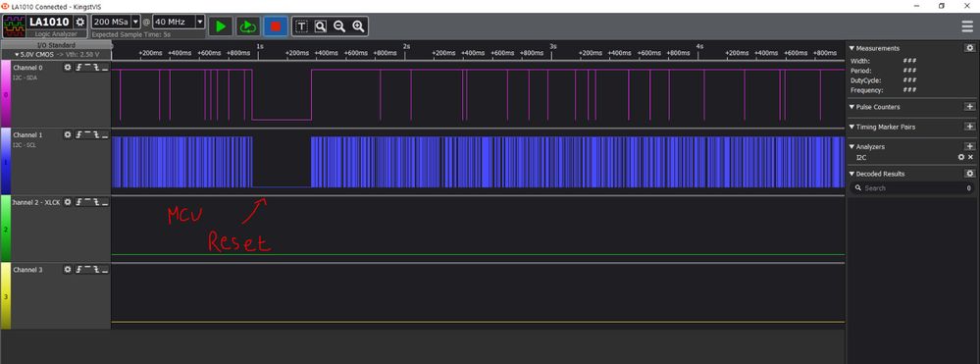This screenshot has width=980, height=364.
Task: Select the Channel 1 label
Action: [x=28, y=134]
